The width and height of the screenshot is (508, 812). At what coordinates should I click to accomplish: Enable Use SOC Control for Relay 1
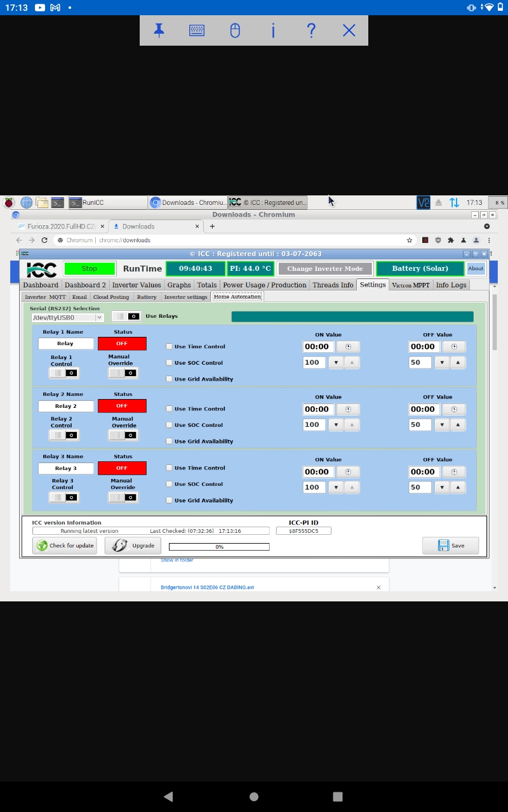(x=169, y=363)
